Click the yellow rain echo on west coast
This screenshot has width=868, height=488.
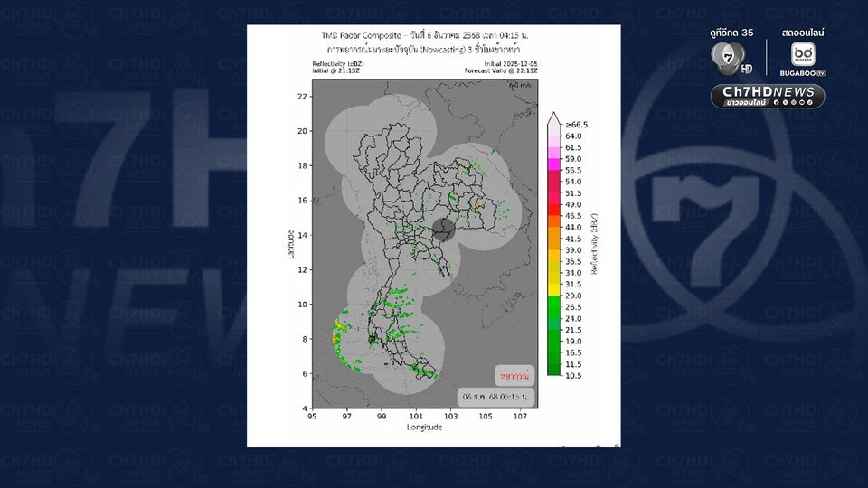[338, 330]
